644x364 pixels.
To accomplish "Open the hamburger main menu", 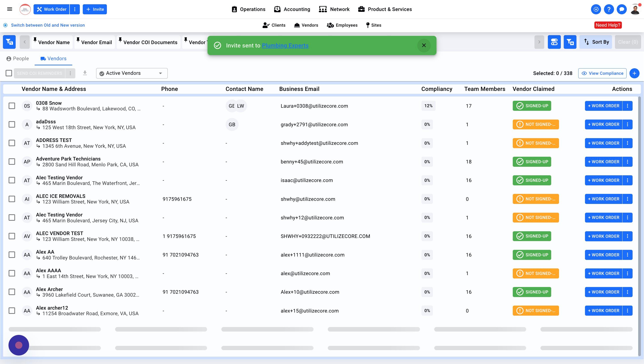I will pos(9,9).
